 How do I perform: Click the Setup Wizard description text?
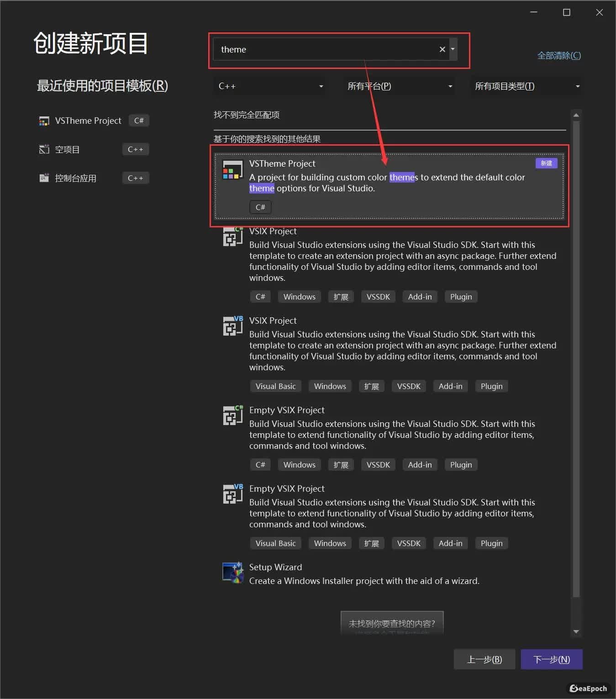pyautogui.click(x=364, y=581)
